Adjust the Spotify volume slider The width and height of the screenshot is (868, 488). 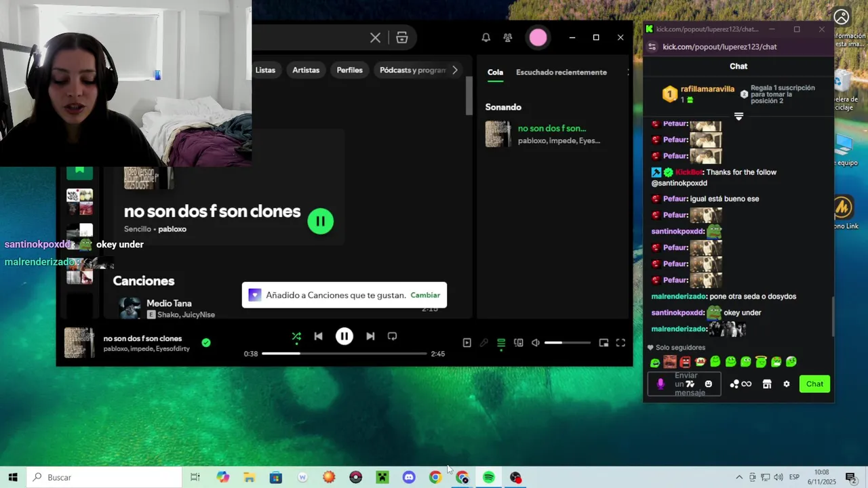[568, 343]
